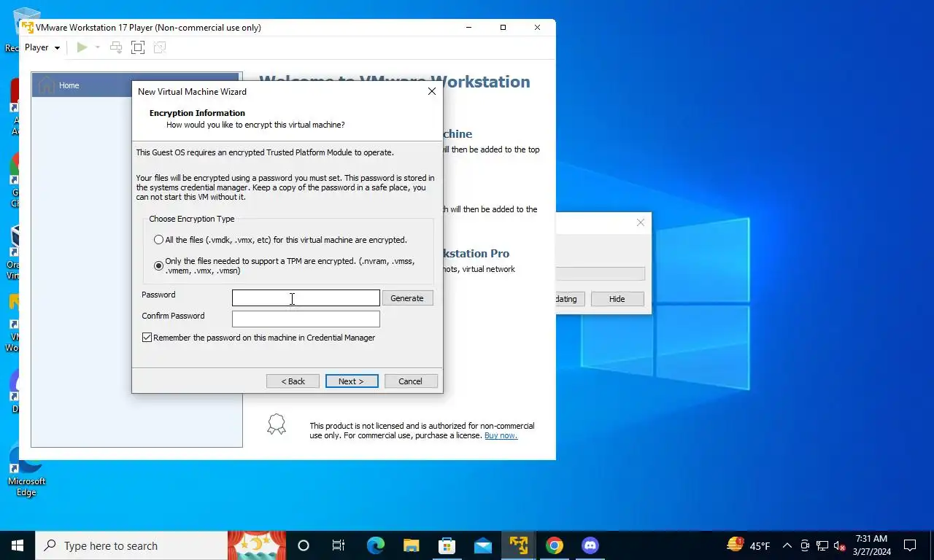Open Microsoft Store from the taskbar

tap(447, 545)
